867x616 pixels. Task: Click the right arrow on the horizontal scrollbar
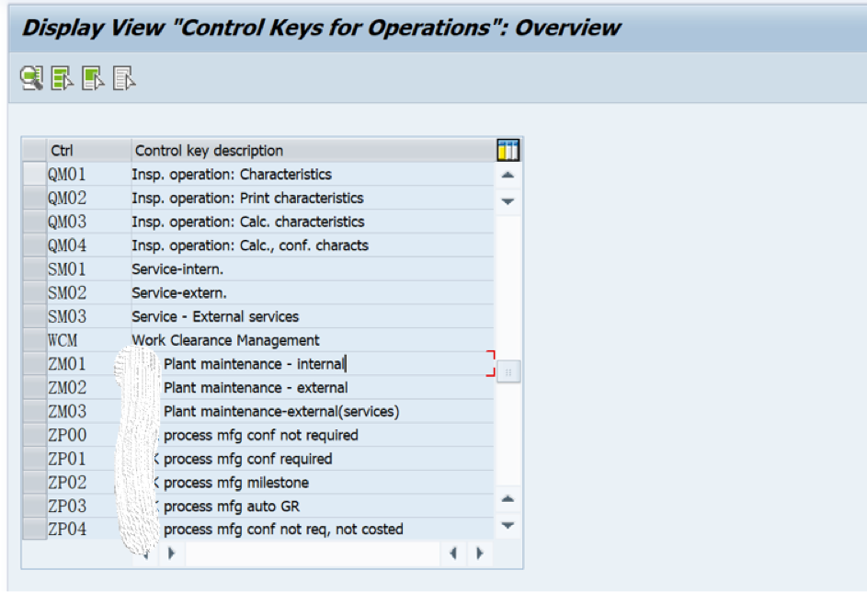tap(480, 553)
